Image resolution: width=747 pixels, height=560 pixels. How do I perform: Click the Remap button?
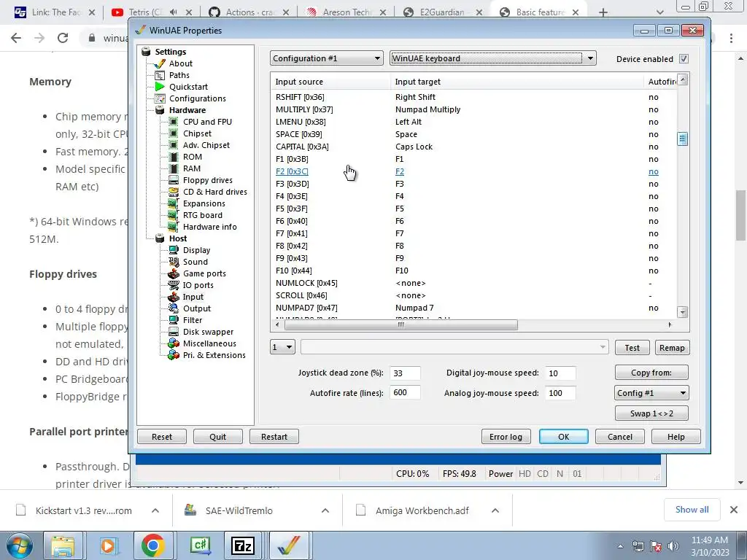672,348
